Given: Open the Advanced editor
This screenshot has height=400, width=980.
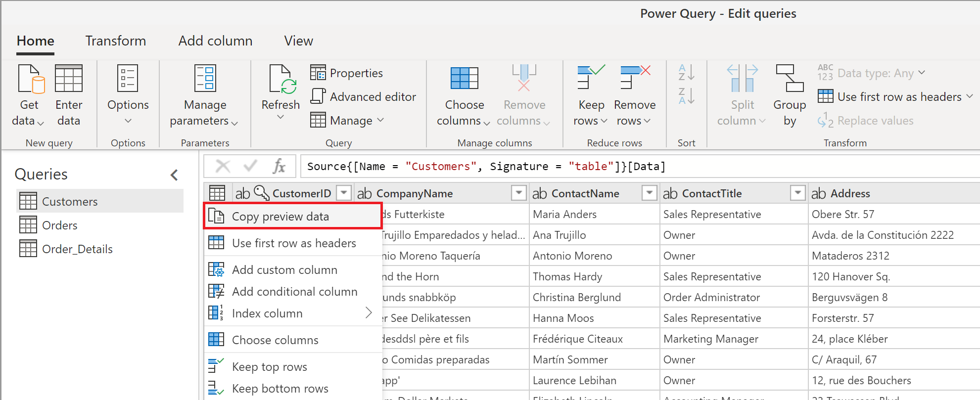Looking at the screenshot, I should pos(364,97).
